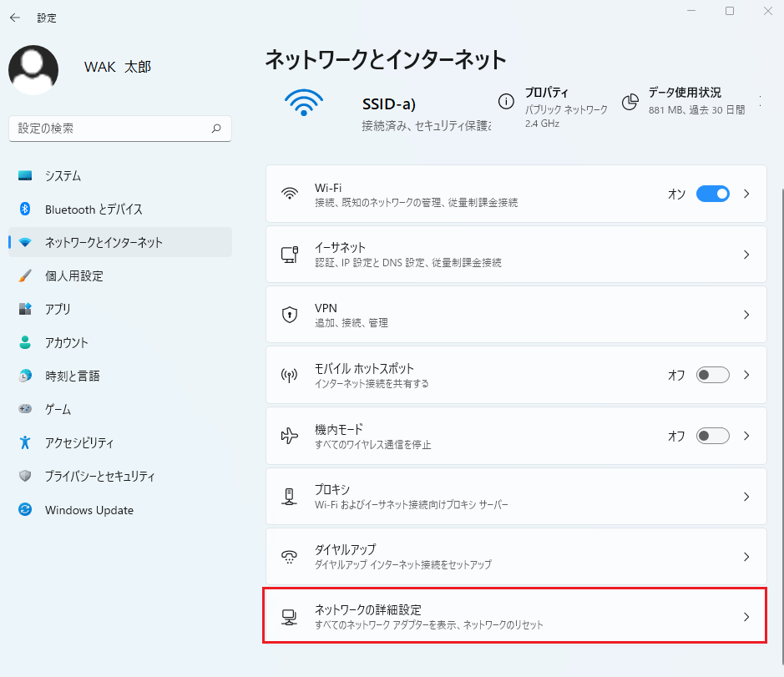This screenshot has height=677, width=784.
Task: Open モバイル ホットスポット chevron arrow
Action: 746,375
